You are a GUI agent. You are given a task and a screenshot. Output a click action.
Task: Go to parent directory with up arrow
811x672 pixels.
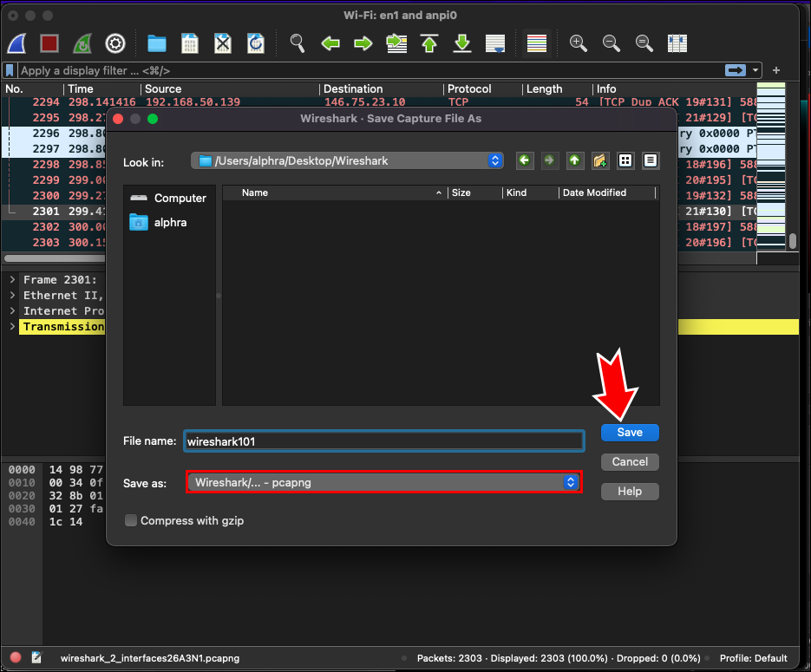coord(574,160)
